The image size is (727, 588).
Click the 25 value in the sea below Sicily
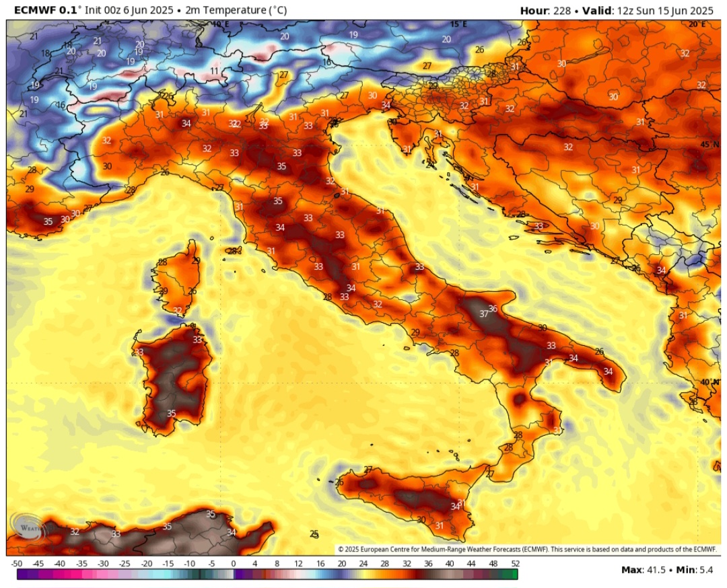[x=314, y=534]
